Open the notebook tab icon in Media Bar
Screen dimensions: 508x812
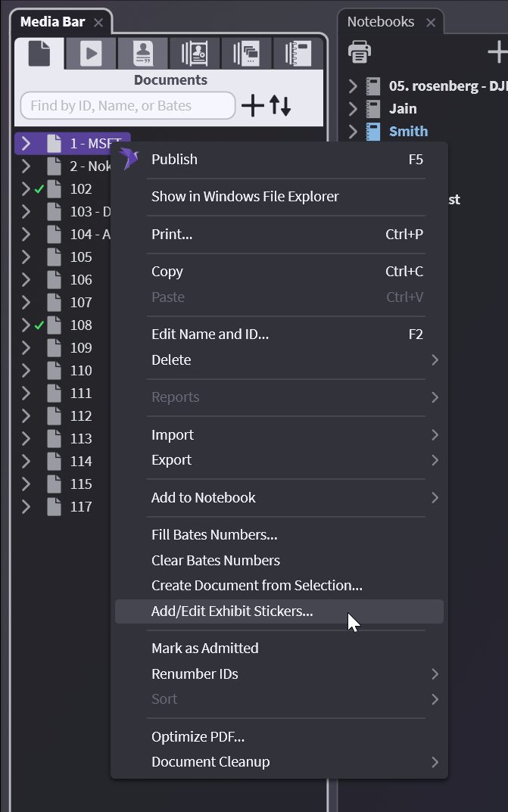point(298,53)
